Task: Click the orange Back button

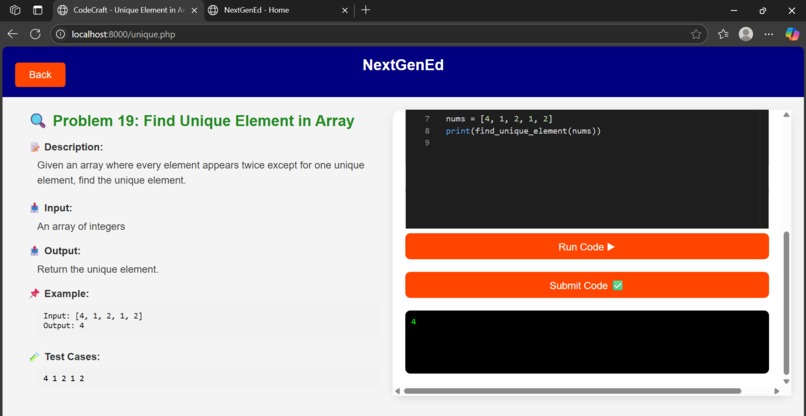Action: tap(40, 75)
